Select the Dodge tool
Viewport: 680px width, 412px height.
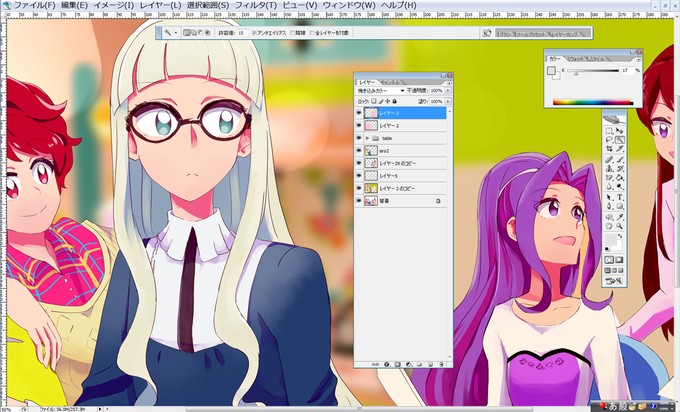(620, 187)
